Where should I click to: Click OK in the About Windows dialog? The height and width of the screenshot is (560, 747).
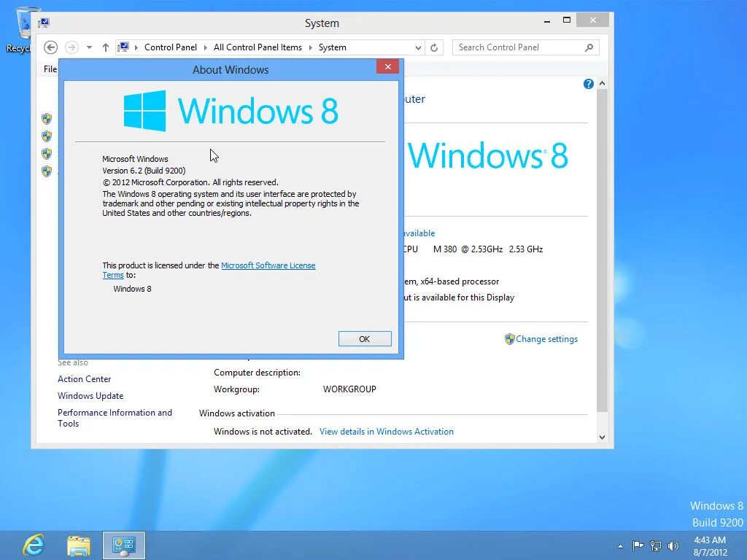[x=364, y=338]
